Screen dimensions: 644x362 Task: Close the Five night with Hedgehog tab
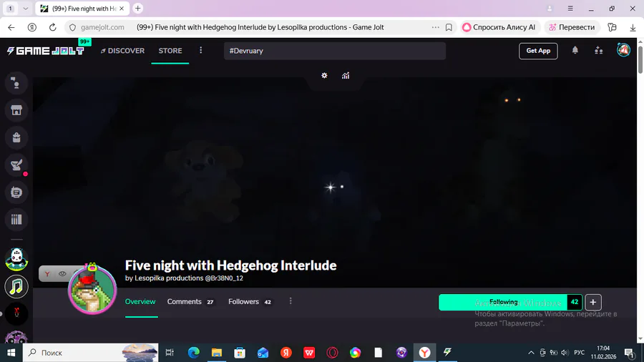point(122,8)
